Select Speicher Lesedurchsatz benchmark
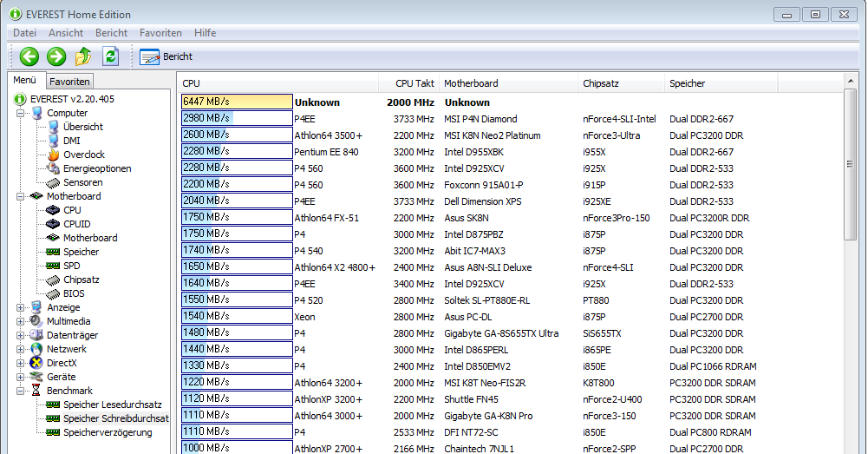 point(113,405)
